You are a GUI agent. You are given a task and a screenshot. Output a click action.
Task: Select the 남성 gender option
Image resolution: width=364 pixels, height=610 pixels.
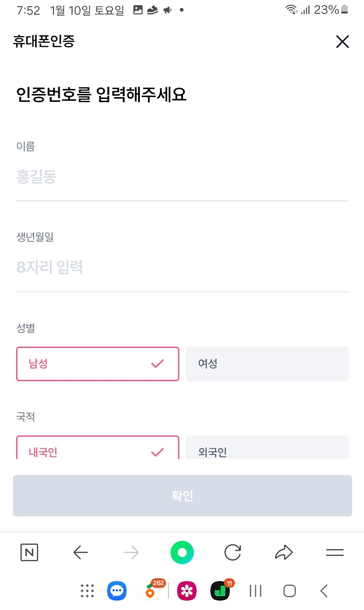[x=97, y=364]
